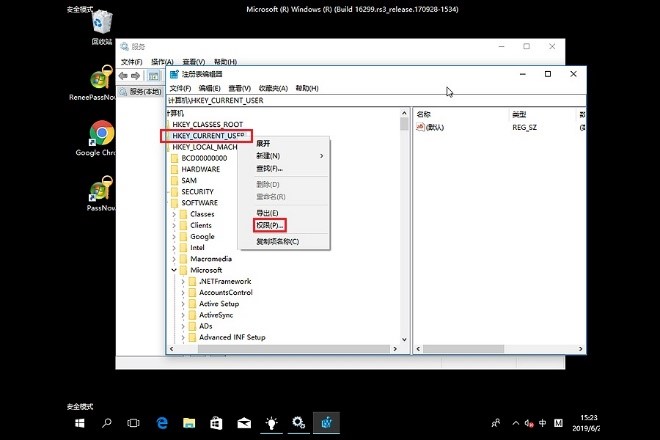Select the (Default) value entry
The image size is (660, 440).
pos(431,128)
